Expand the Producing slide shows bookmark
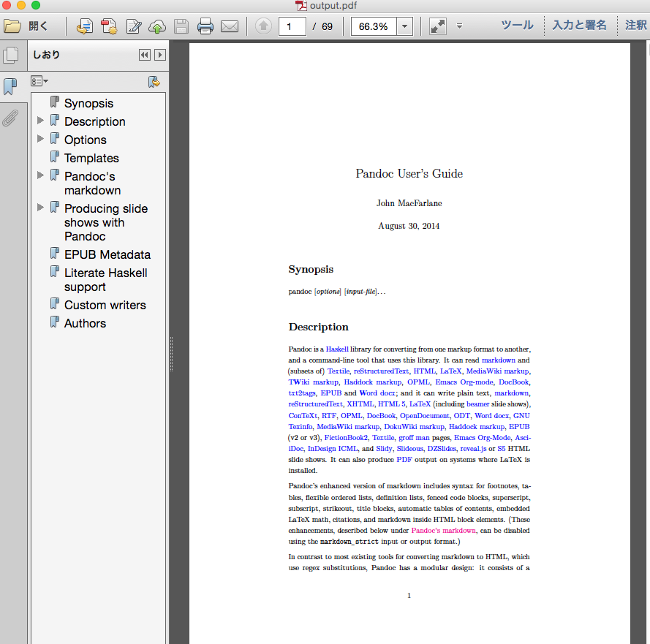The image size is (650, 644). 40,208
